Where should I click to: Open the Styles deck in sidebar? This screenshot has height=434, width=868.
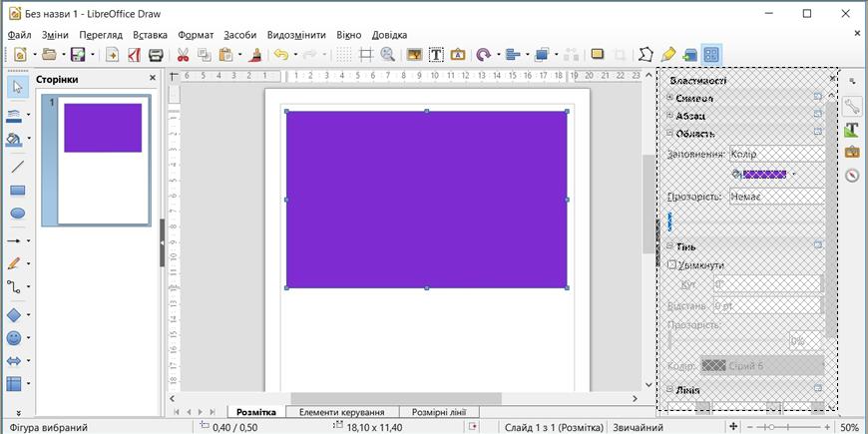click(851, 130)
